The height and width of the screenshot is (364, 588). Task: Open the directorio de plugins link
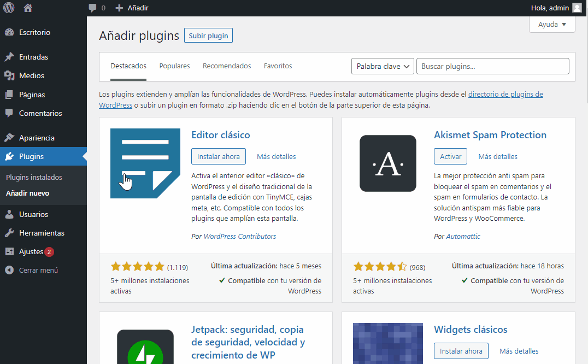pos(505,95)
